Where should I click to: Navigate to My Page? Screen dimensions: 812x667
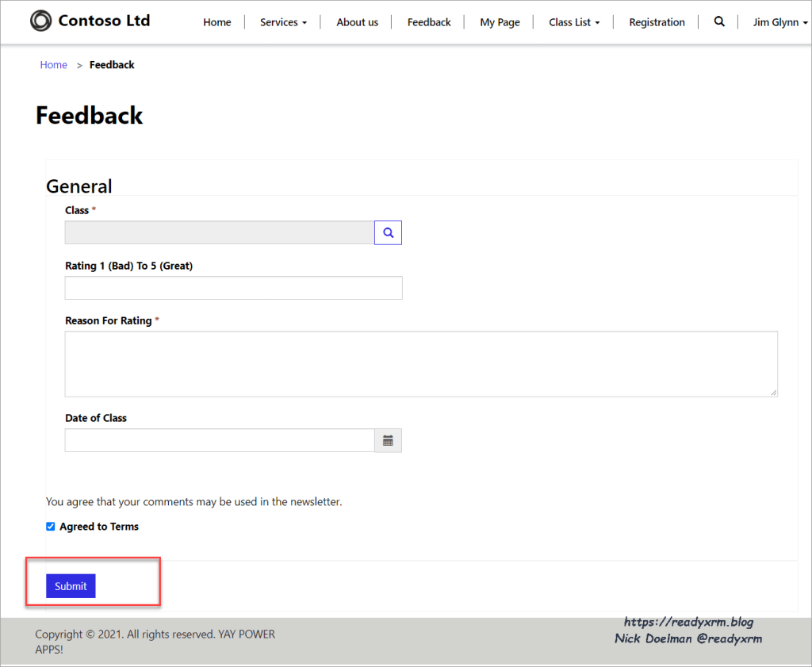point(500,22)
